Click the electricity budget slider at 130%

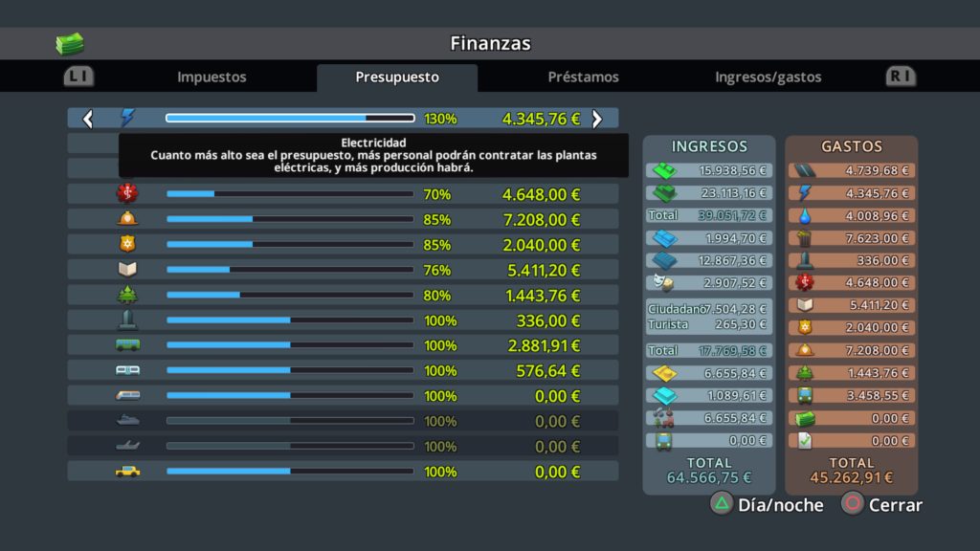click(x=290, y=119)
